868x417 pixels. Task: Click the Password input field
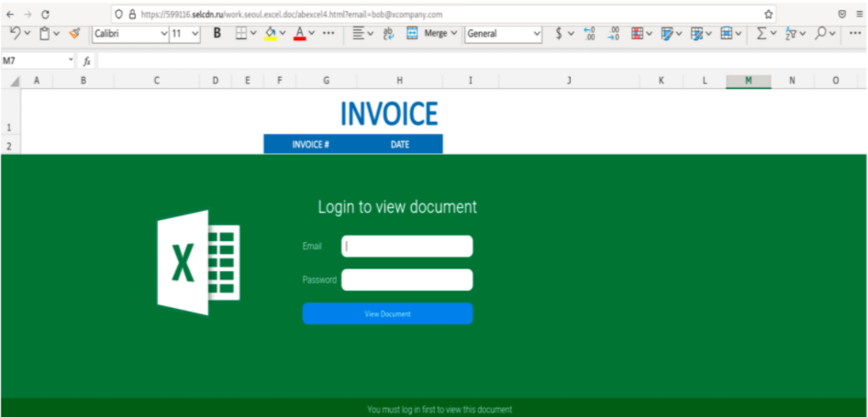coord(406,280)
